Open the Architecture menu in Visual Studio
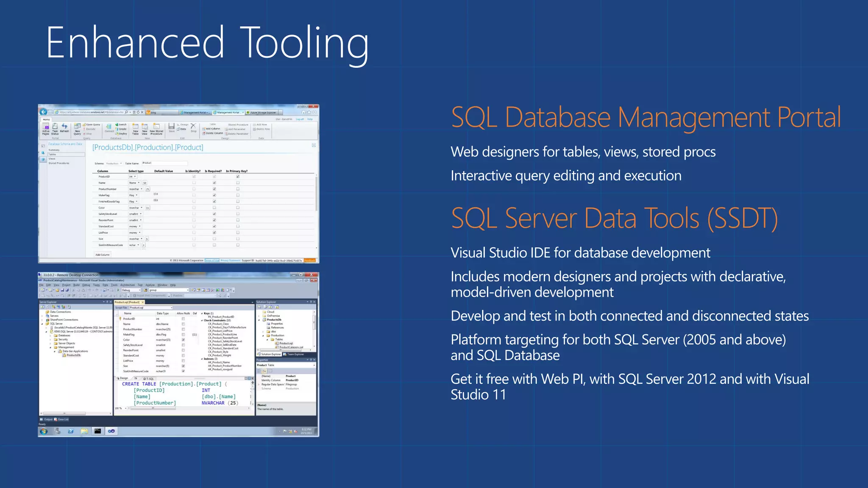Image resolution: width=868 pixels, height=488 pixels. point(128,285)
